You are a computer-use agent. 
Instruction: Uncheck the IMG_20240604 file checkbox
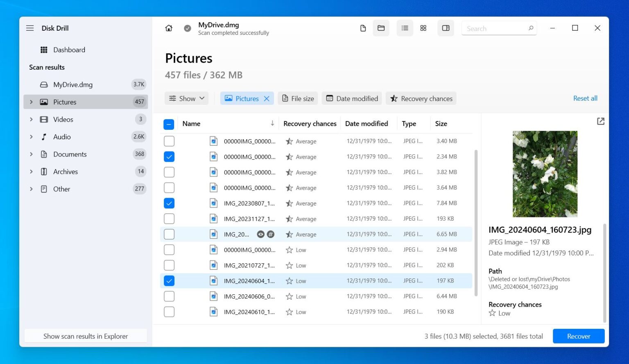click(169, 281)
